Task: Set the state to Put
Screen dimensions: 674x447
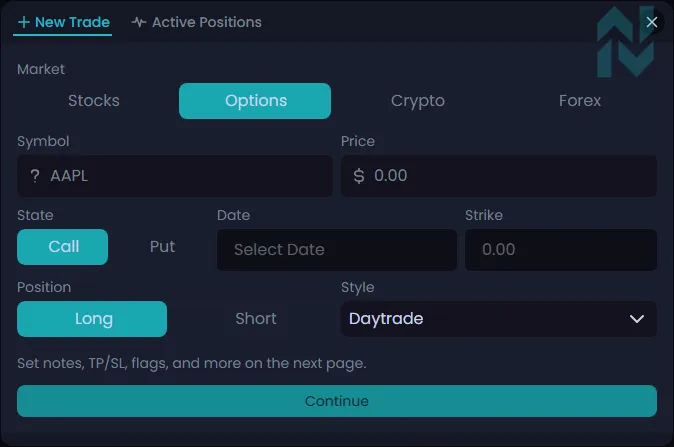Action: tap(162, 247)
